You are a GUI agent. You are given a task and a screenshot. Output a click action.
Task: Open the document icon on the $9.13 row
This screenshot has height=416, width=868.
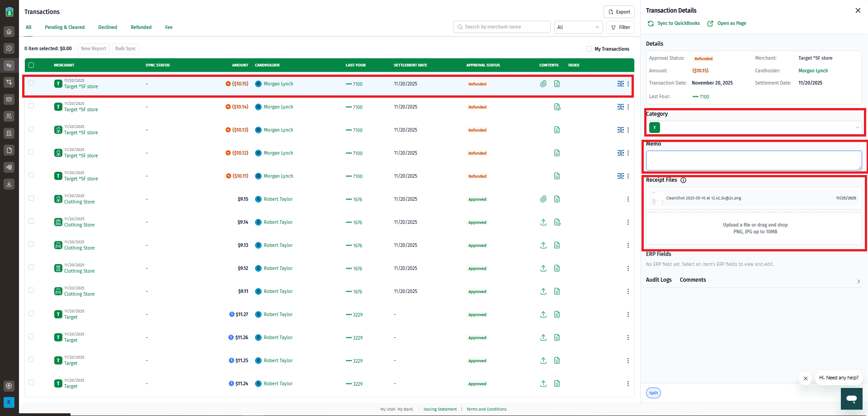coord(557,245)
